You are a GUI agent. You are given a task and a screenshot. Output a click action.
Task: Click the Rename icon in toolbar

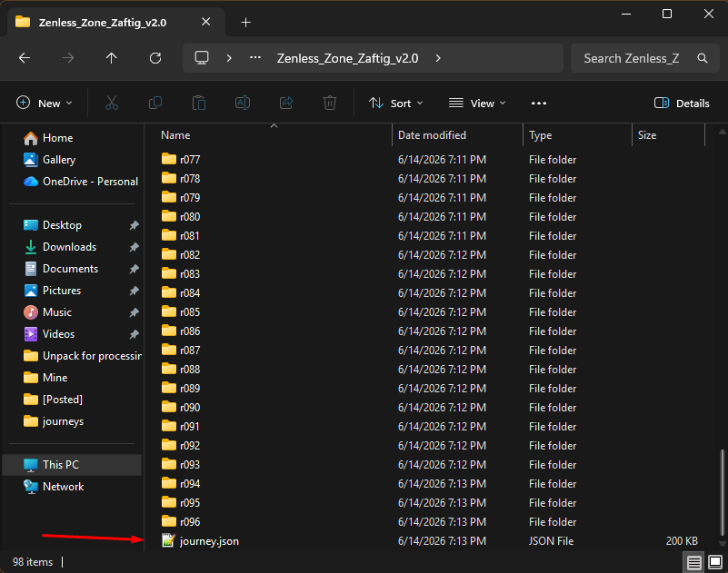coord(243,103)
